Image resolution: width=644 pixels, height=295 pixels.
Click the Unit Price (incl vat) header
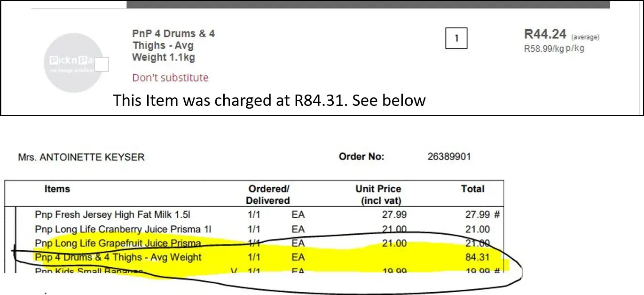[378, 194]
